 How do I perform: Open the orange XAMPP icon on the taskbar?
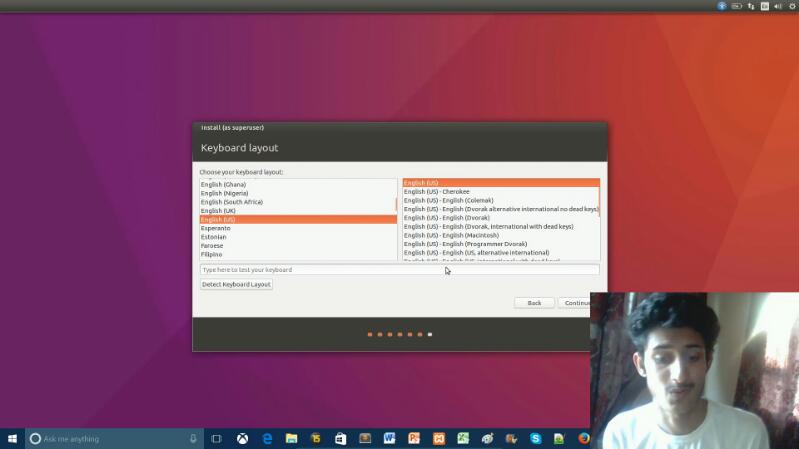[x=439, y=438]
